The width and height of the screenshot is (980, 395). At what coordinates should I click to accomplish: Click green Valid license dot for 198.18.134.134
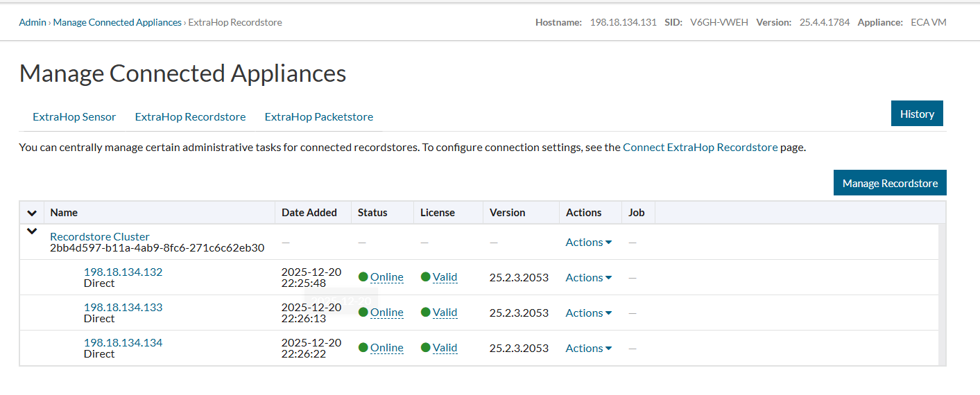pos(425,348)
